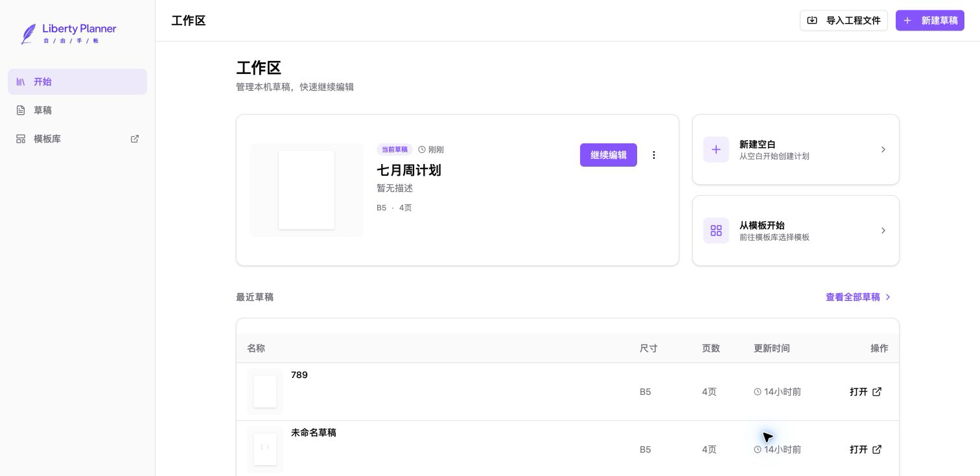The image size is (980, 476).
Task: Click the 尺寸 column header
Action: (649, 348)
